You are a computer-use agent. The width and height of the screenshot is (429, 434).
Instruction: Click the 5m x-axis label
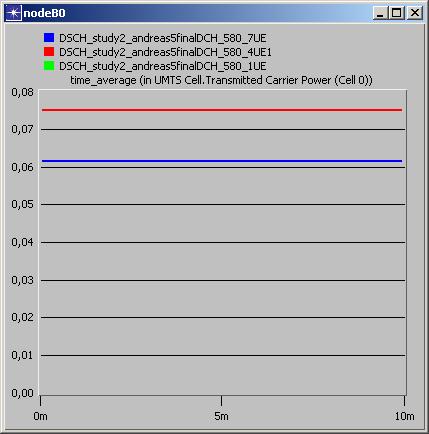[x=221, y=416]
